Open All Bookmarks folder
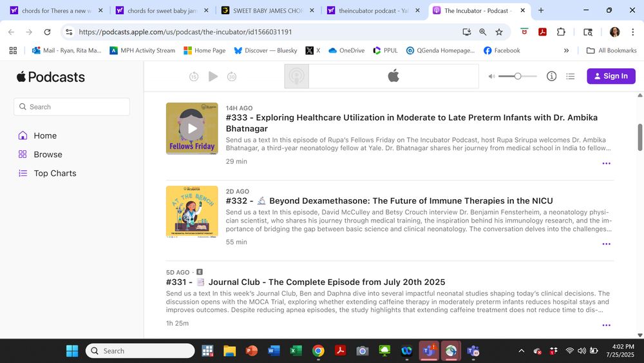This screenshot has width=644, height=363. (x=612, y=50)
